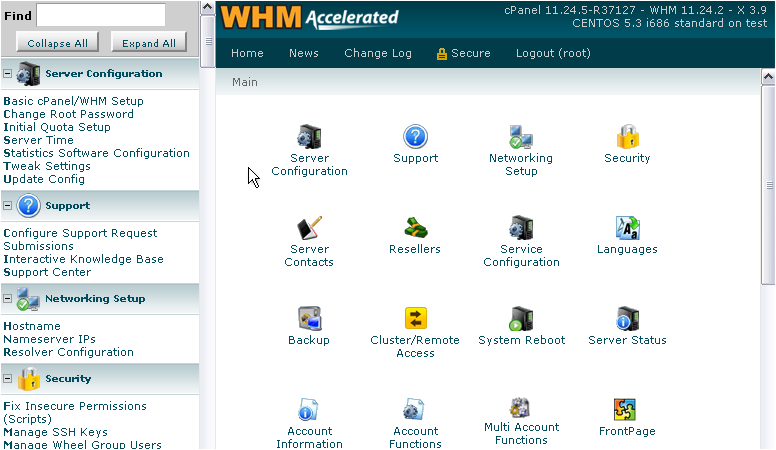Viewport: 776px width, 450px height.
Task: Open Support Center link
Action: click(47, 272)
